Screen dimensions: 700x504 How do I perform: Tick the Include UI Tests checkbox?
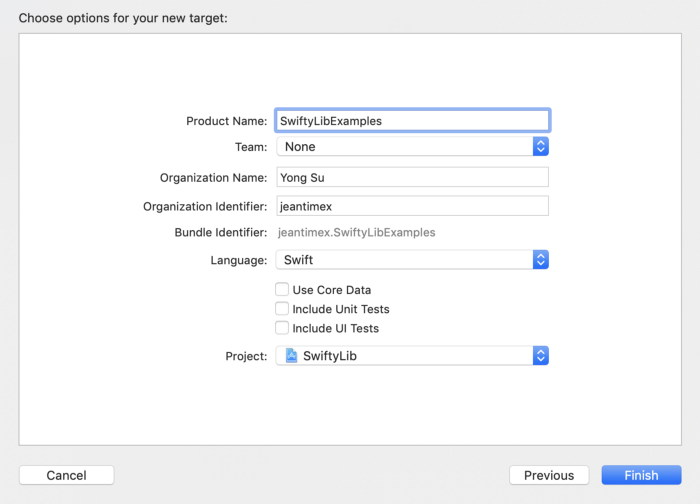[x=282, y=328]
